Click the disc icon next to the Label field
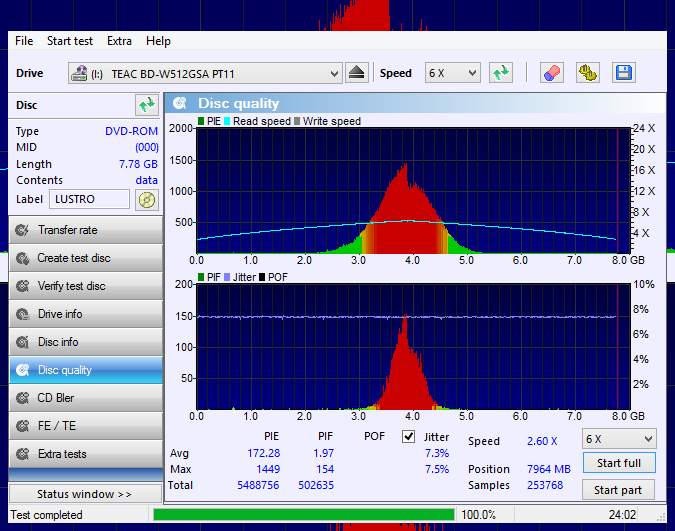 [147, 200]
